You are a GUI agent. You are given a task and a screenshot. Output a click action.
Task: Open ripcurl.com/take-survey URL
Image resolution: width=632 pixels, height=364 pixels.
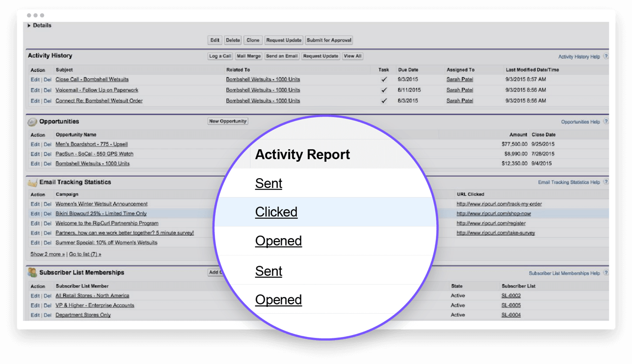coord(496,233)
